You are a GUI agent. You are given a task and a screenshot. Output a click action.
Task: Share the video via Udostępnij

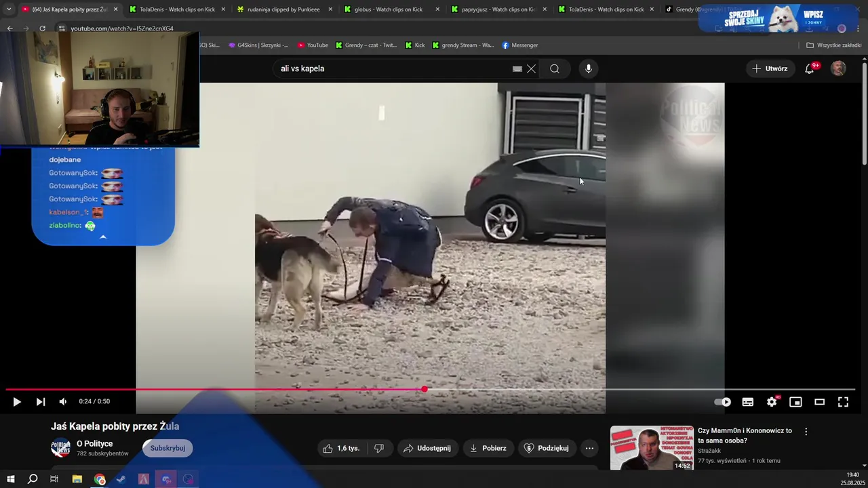(x=427, y=448)
